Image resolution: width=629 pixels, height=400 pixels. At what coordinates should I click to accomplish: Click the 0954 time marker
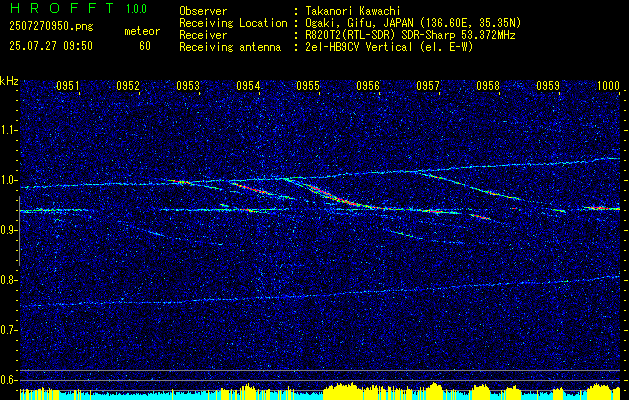click(248, 85)
